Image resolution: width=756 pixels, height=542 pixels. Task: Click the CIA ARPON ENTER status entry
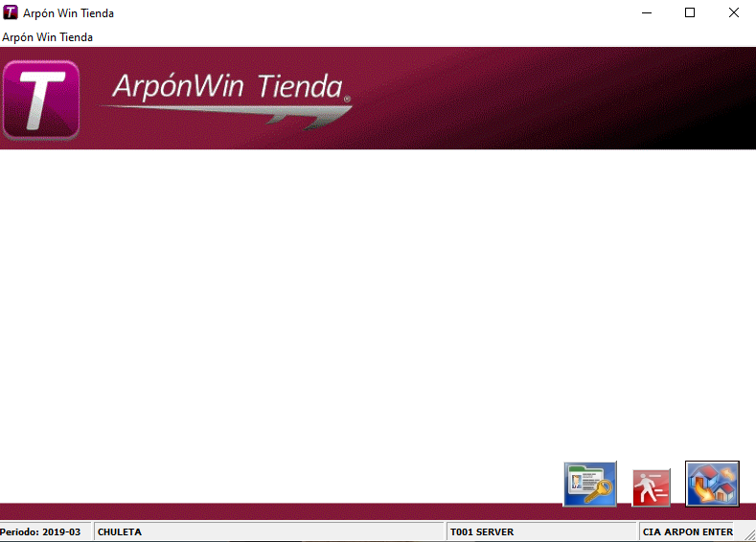pos(687,531)
